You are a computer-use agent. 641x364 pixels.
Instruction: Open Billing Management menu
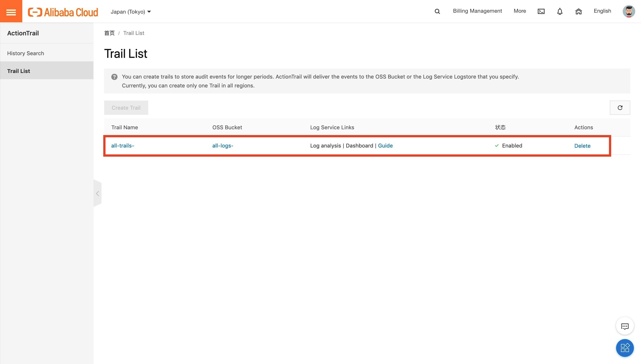click(477, 11)
